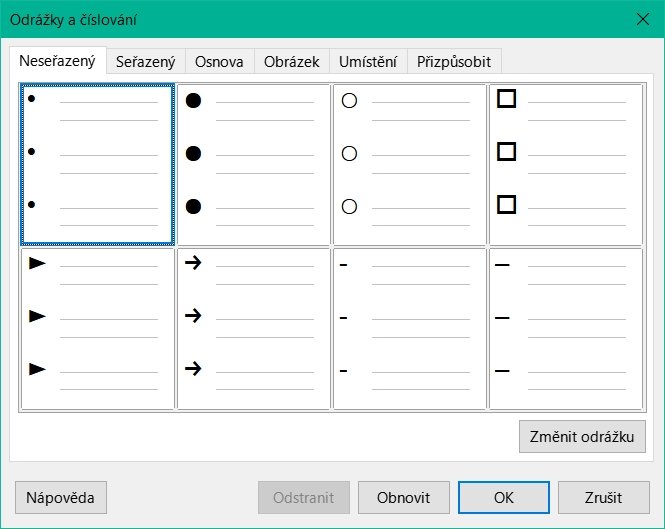Pick the right-pointing arrow bullet style

[x=254, y=329]
